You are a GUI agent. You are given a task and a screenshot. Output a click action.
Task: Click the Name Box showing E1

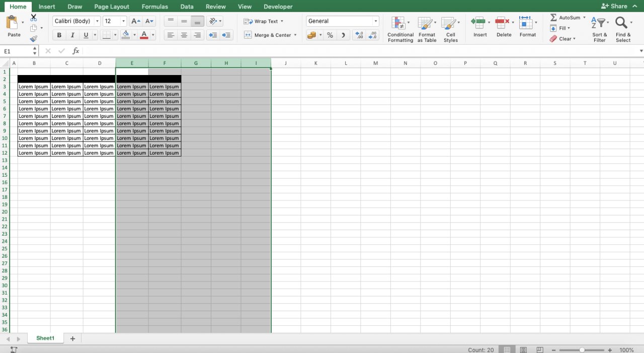[x=17, y=51]
